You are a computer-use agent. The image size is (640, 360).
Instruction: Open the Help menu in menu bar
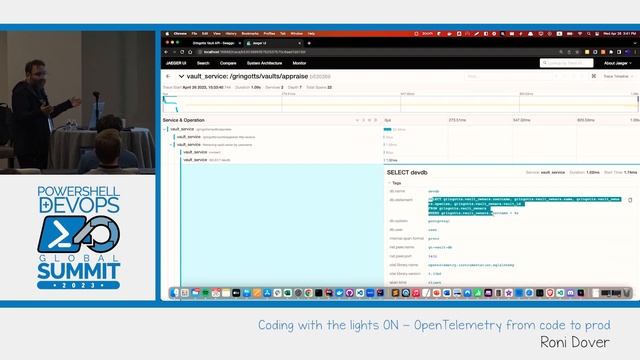tap(311, 33)
